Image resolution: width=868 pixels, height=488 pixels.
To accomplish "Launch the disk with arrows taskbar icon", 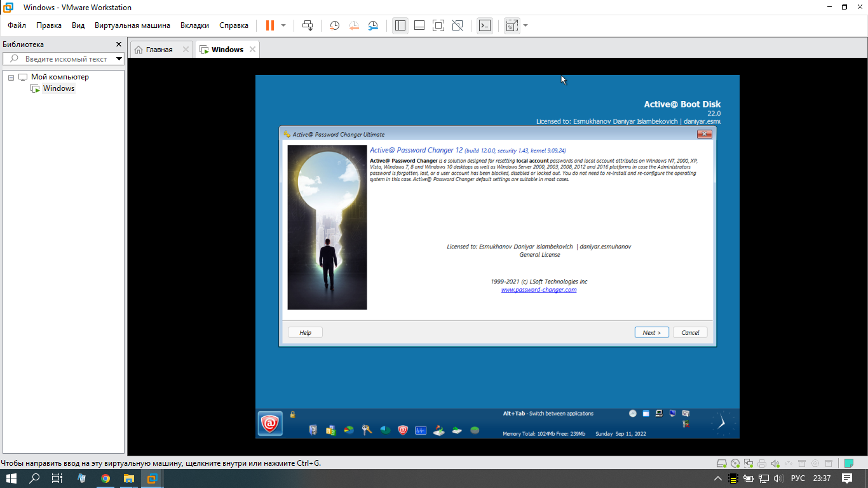I will point(438,430).
